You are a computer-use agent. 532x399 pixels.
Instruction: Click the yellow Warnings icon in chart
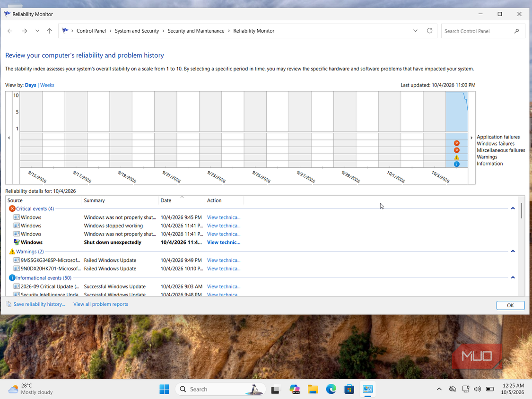click(x=457, y=157)
